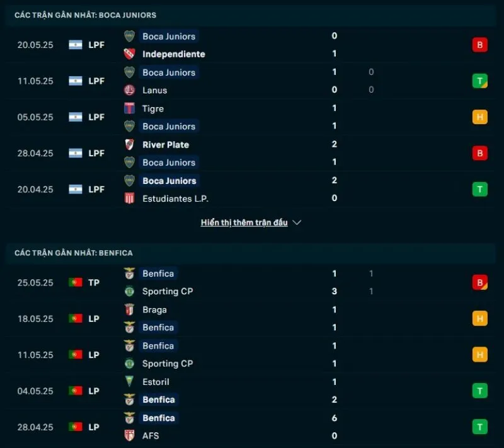
Task: Select the Braga club crest
Action: 130,309
